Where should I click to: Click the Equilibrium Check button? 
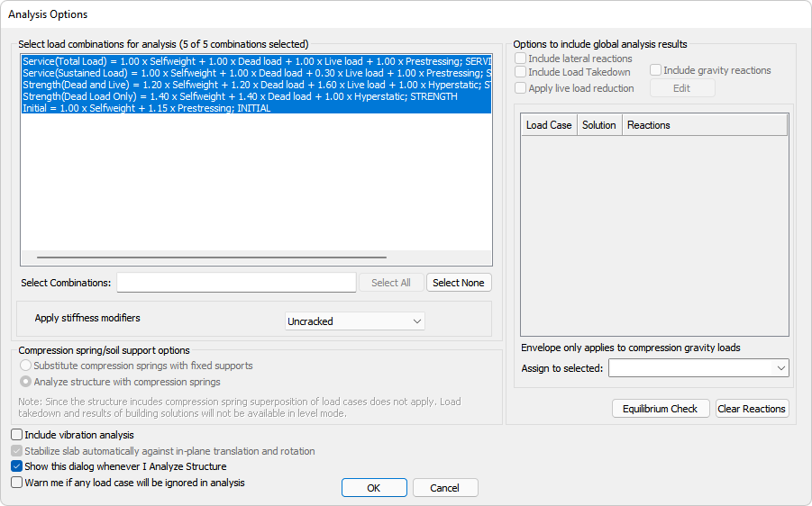[x=661, y=409]
